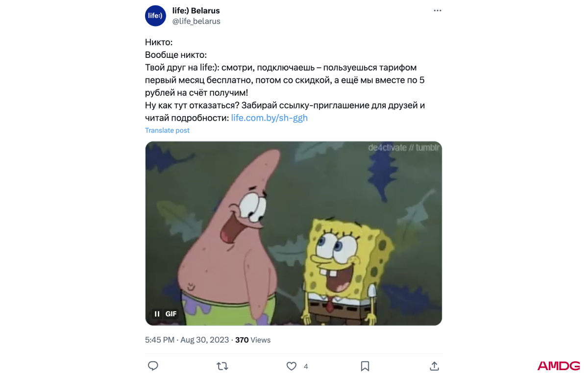Viewport: 588px width, 377px height.
Task: Open the life:) Belarus display name
Action: [196, 11]
